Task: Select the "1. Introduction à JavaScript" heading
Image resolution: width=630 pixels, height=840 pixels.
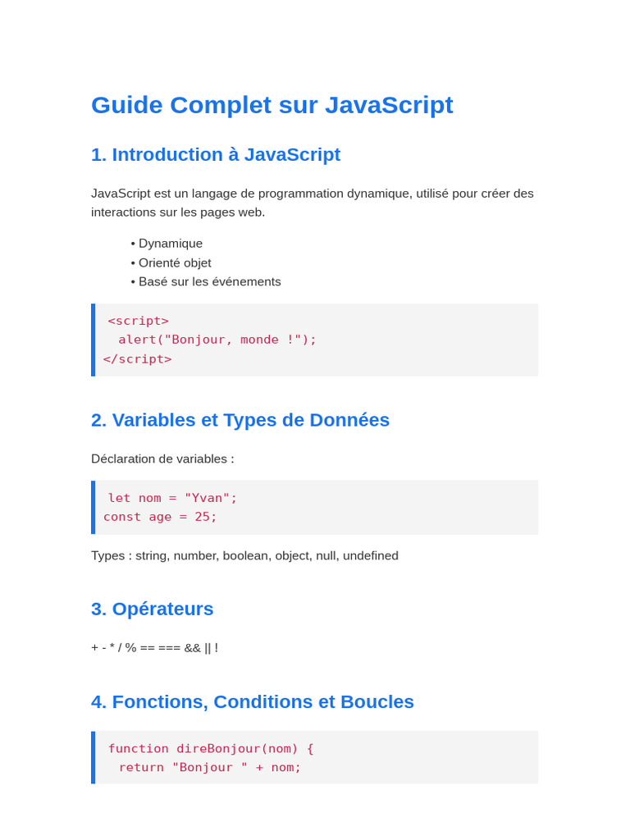Action: [215, 154]
